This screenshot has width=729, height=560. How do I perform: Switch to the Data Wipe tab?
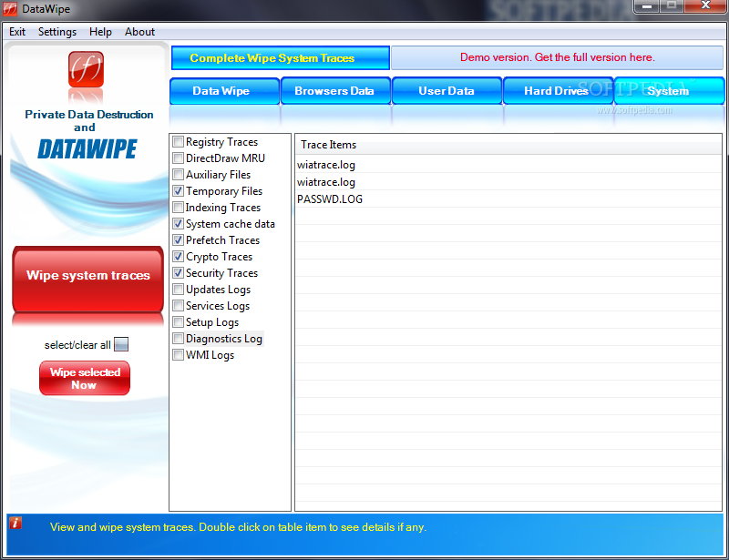[x=224, y=91]
